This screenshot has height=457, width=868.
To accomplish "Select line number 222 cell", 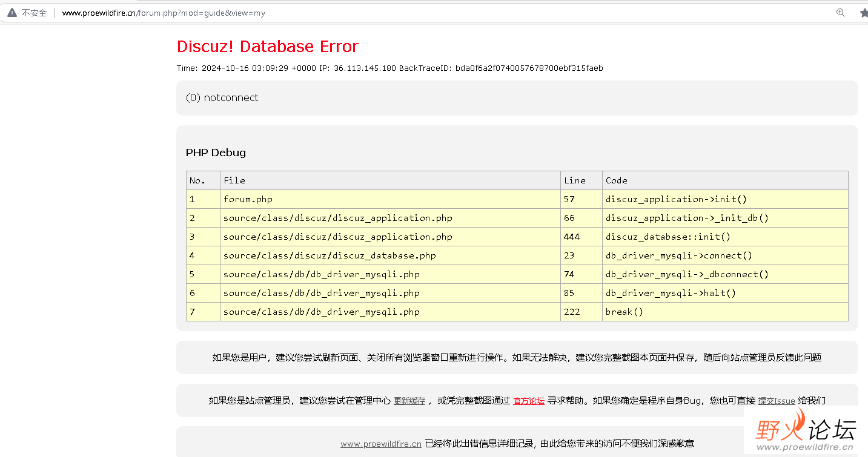I will coord(581,312).
